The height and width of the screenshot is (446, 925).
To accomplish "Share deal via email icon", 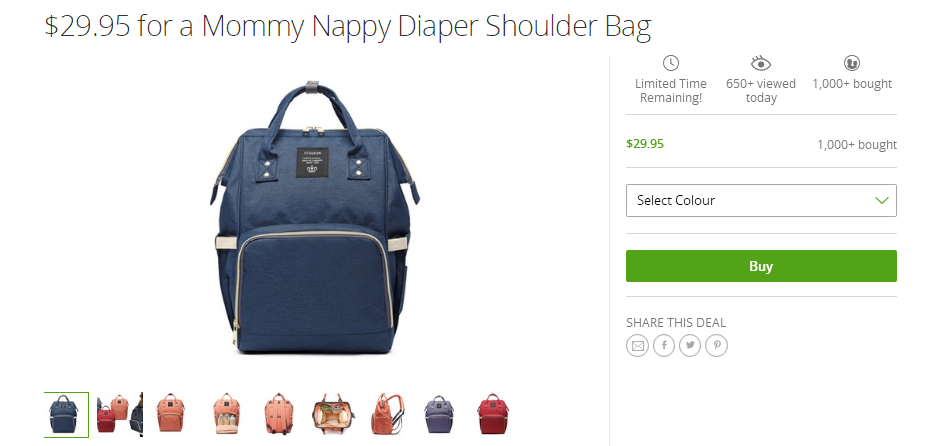I will (637, 346).
